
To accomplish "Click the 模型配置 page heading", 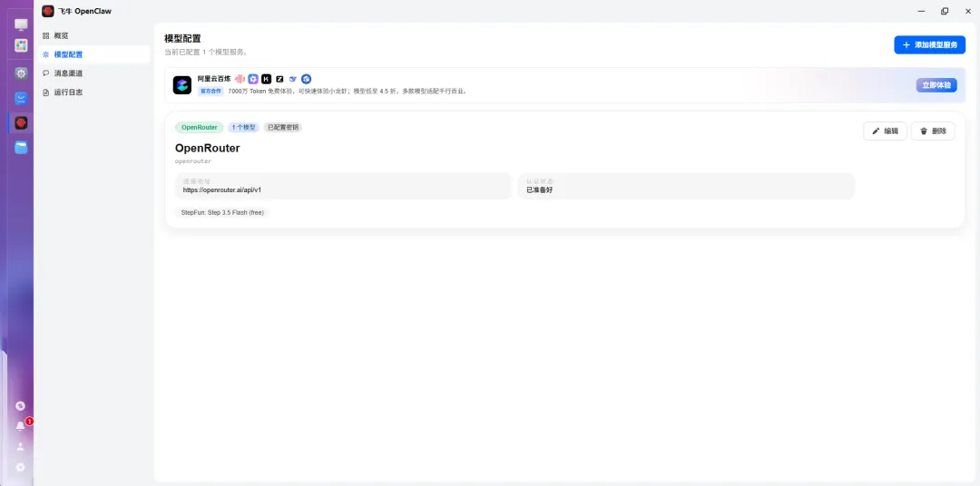I will [x=182, y=39].
